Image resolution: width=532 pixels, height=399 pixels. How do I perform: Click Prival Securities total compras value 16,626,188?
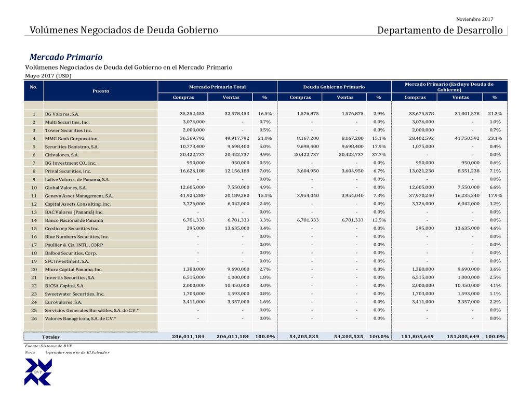[192, 170]
